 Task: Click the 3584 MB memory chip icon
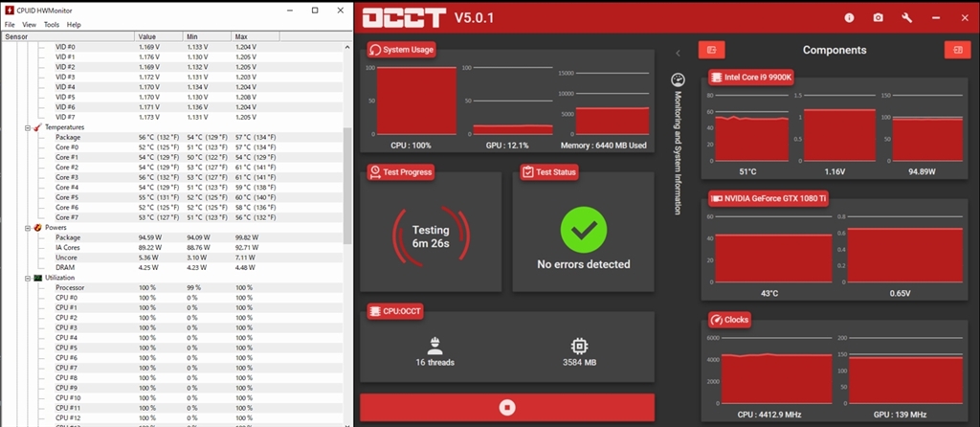point(579,346)
